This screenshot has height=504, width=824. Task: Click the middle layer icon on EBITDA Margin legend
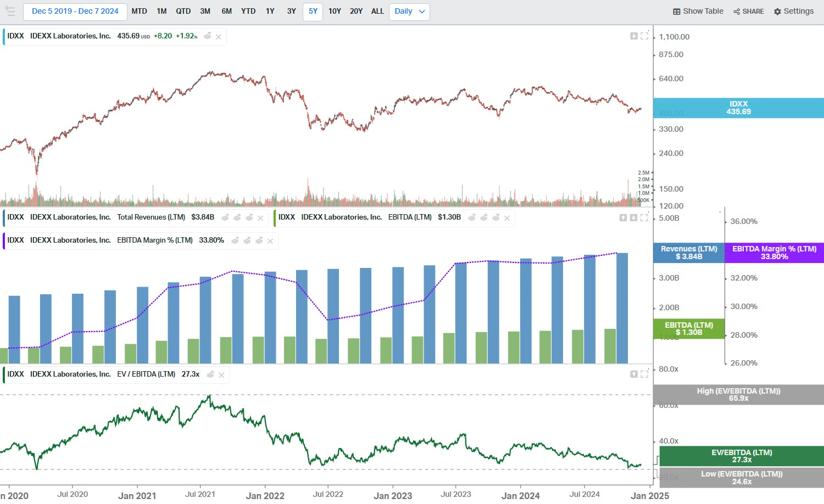click(247, 240)
